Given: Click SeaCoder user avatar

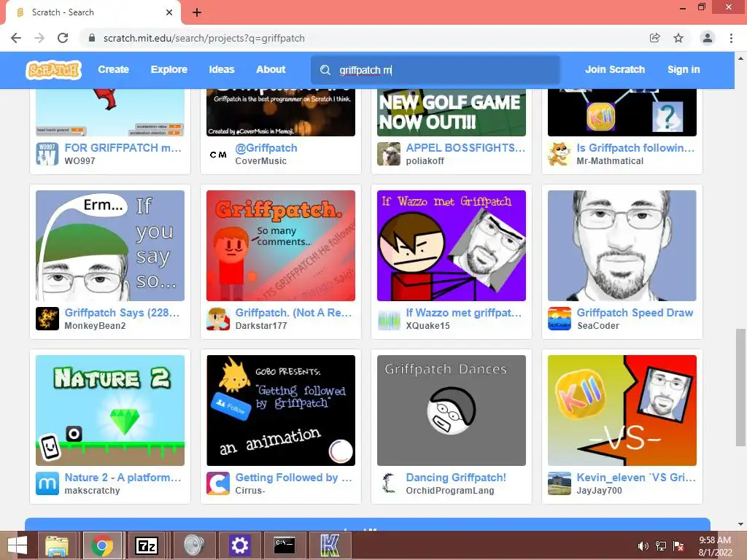Looking at the screenshot, I should click(x=560, y=319).
